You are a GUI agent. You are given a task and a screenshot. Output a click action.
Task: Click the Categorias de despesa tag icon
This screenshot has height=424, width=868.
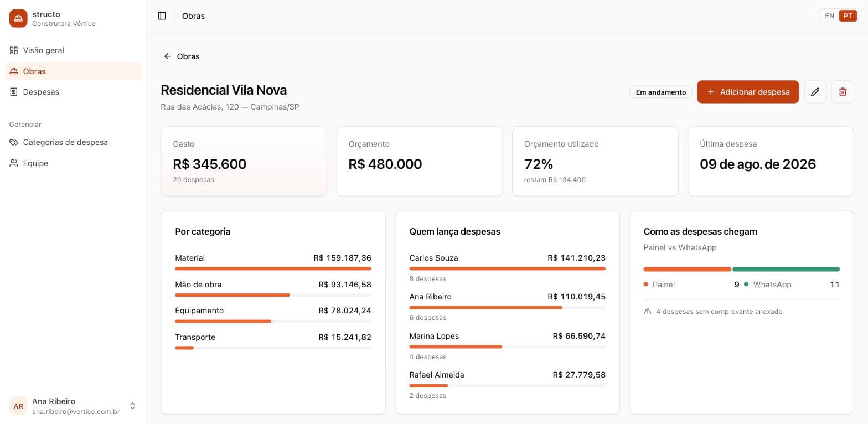(14, 142)
